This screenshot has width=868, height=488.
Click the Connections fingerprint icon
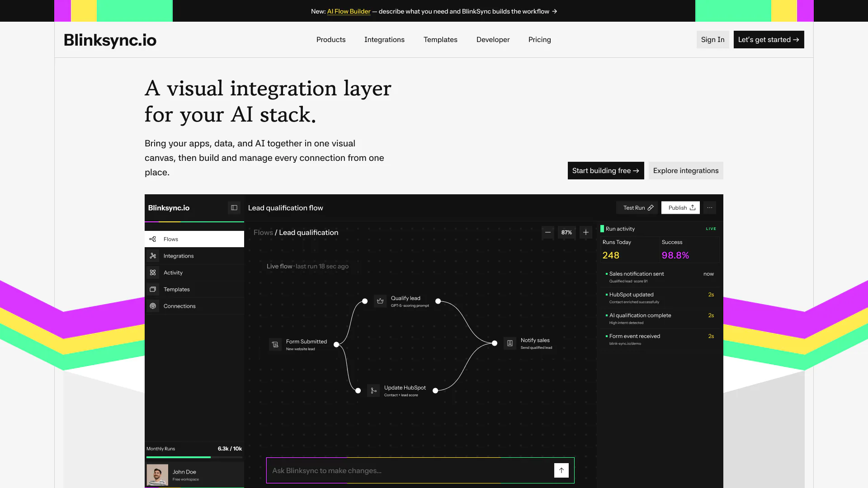coord(153,306)
